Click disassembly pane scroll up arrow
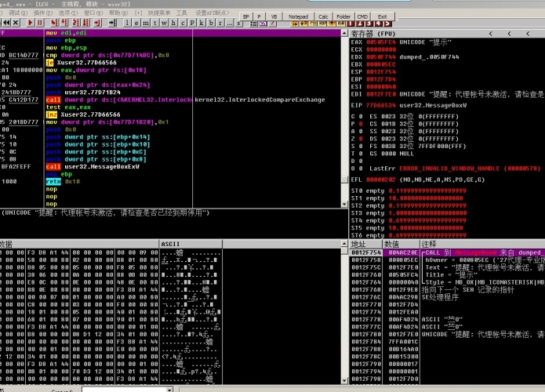 (x=344, y=34)
